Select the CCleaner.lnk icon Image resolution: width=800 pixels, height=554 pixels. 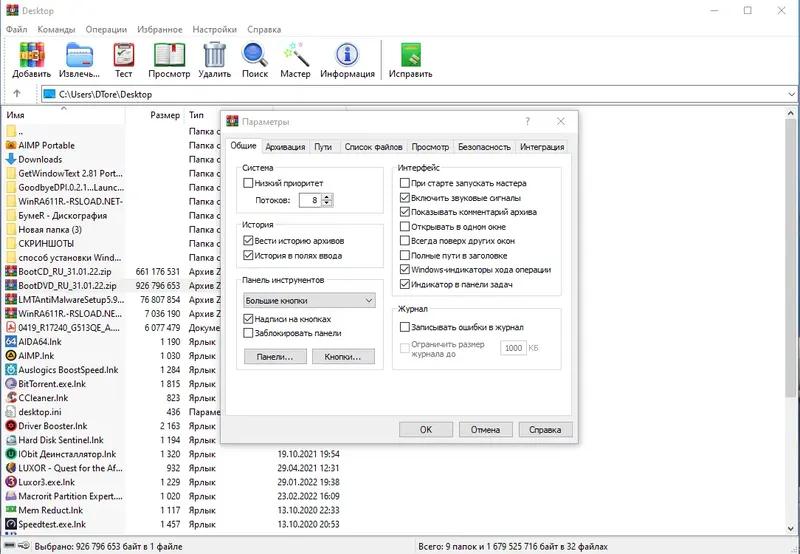click(x=11, y=398)
